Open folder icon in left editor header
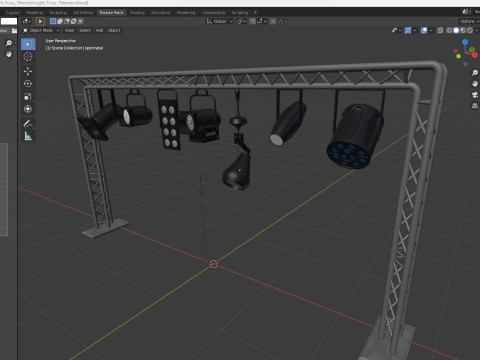480x360 pixels. point(14,31)
